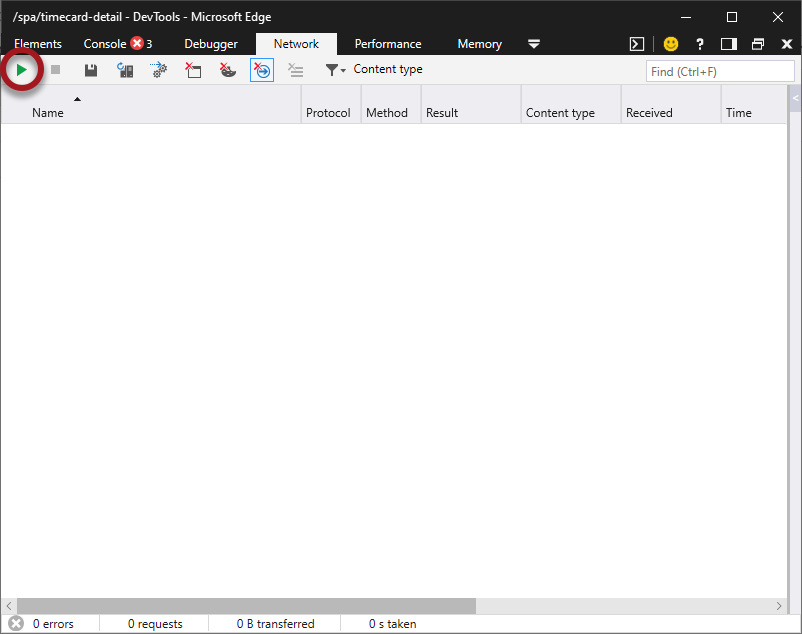The width and height of the screenshot is (802, 634).
Task: Open the Debugger tab
Action: coord(211,44)
